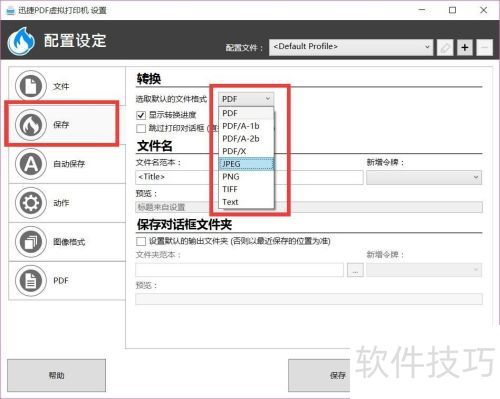
Task: Click the bottom 保存 save button
Action: click(x=319, y=375)
